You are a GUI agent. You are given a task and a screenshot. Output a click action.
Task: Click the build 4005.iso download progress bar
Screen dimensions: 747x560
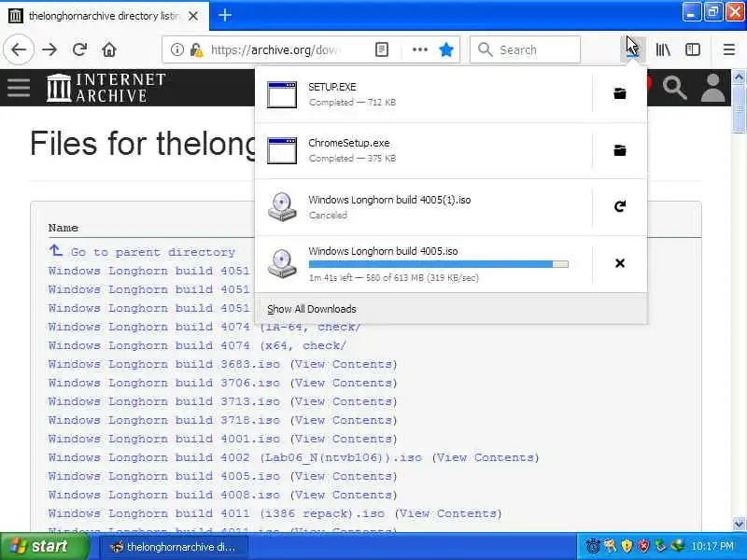438,264
